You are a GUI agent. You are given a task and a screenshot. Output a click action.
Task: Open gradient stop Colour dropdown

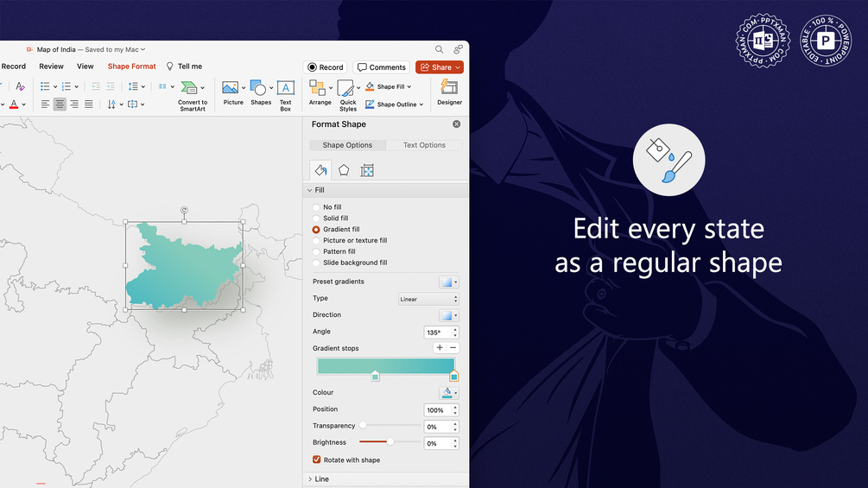click(x=448, y=393)
